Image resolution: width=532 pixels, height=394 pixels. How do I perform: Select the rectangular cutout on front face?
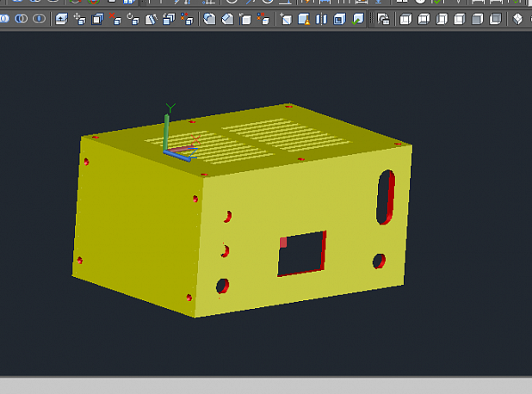coord(301,253)
